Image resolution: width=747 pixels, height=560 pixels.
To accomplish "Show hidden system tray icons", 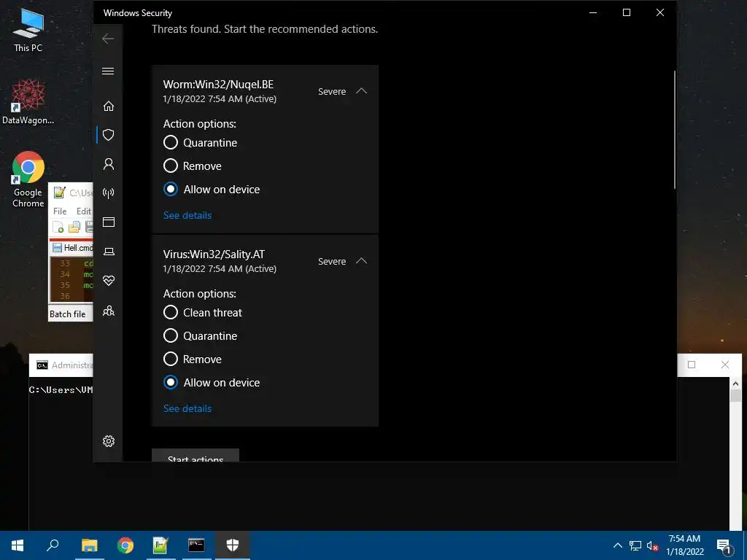I will pyautogui.click(x=617, y=545).
